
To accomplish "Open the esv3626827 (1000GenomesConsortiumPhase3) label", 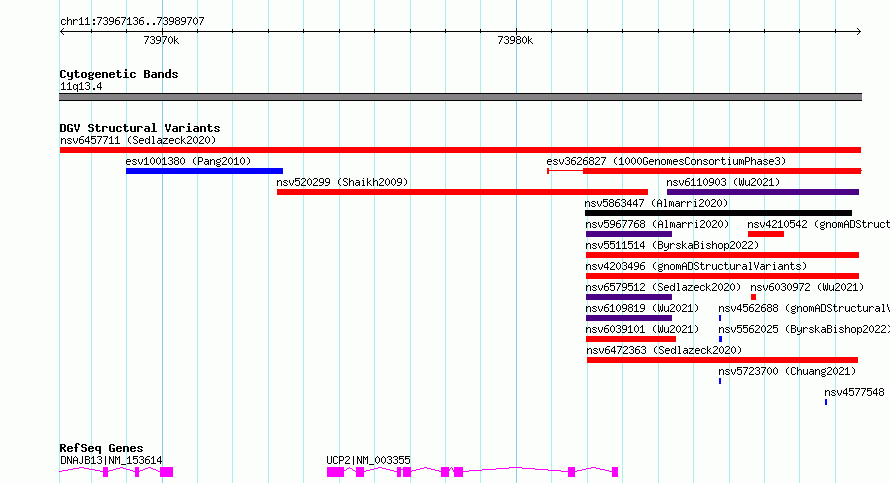I will coord(666,161).
